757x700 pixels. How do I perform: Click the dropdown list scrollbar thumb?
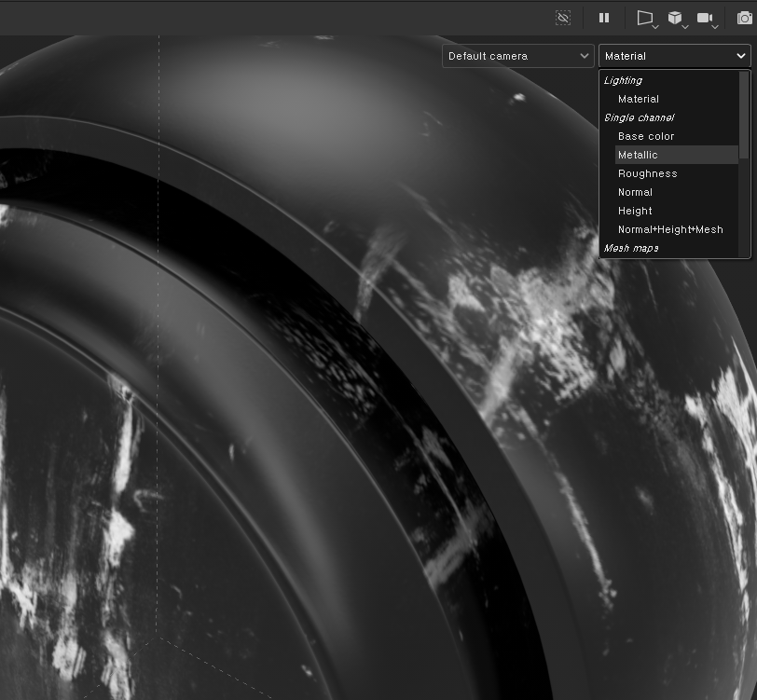744,115
